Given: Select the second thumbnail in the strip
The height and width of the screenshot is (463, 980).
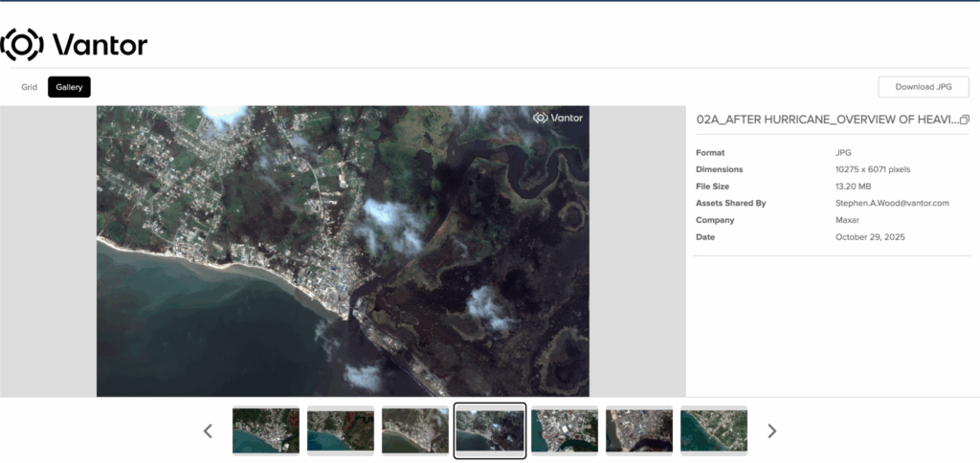Looking at the screenshot, I should [x=341, y=430].
